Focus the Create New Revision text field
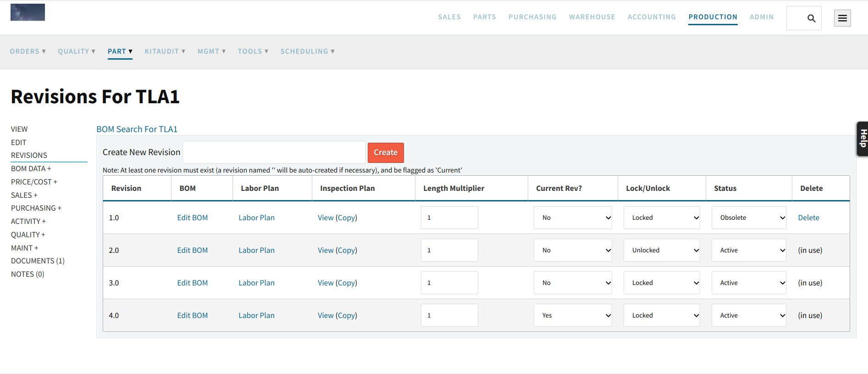 (x=274, y=152)
